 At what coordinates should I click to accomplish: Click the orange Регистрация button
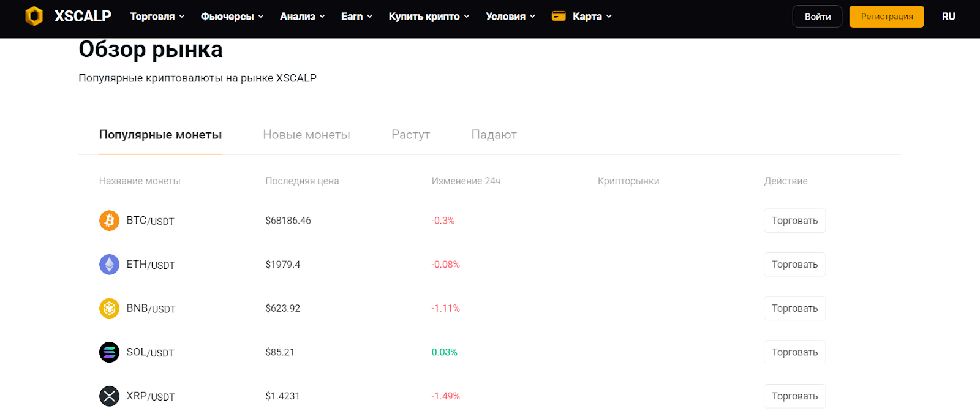[x=886, y=17]
